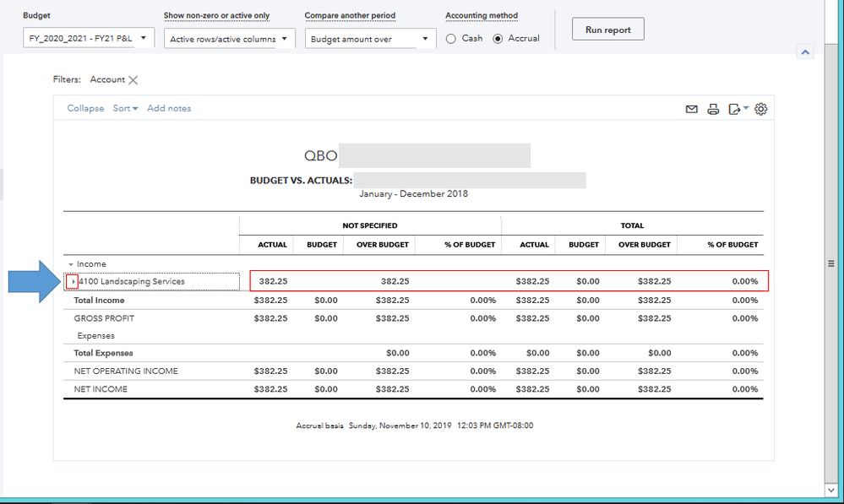Image resolution: width=844 pixels, height=504 pixels.
Task: Click the dropdown arrow beside the export icon
Action: coord(745,109)
